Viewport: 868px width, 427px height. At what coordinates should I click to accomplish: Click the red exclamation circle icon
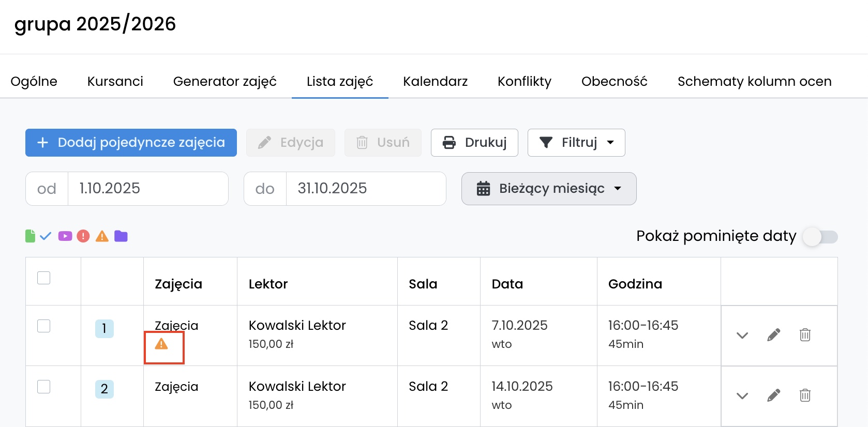click(83, 236)
